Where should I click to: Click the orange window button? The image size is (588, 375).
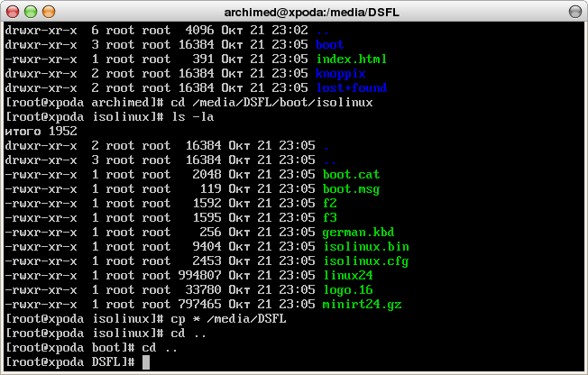click(49, 12)
